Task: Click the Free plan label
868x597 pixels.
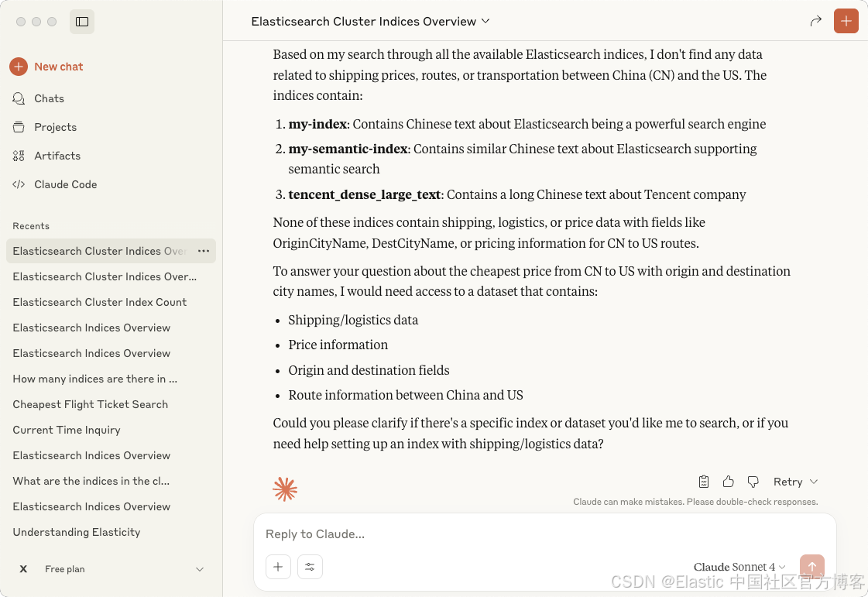Action: click(x=65, y=569)
